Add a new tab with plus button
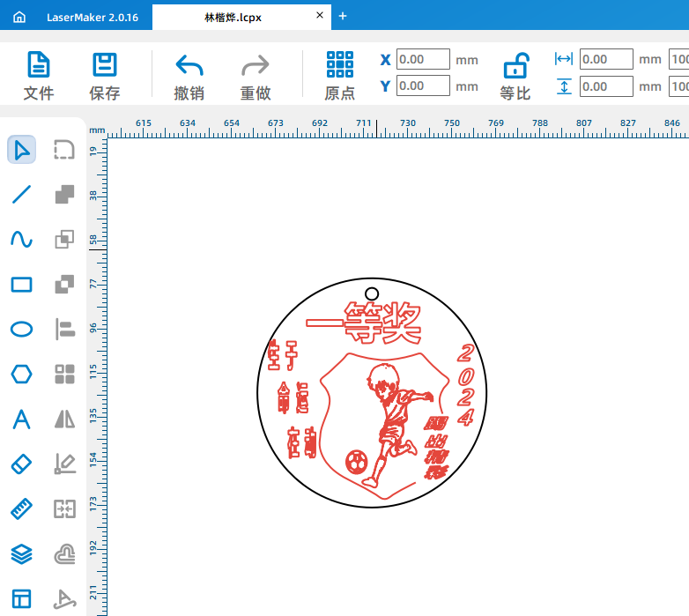Image resolution: width=689 pixels, height=616 pixels. pyautogui.click(x=343, y=16)
